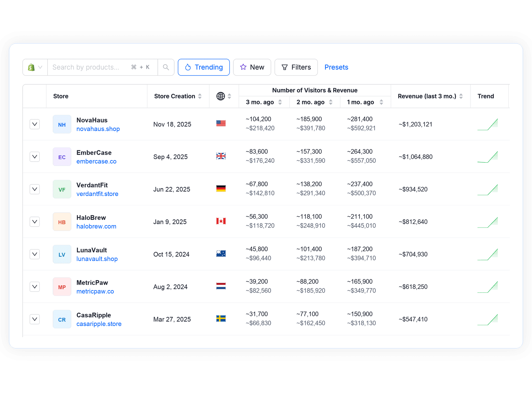Click the NH store avatar
The width and height of the screenshot is (532, 407).
tap(62, 124)
